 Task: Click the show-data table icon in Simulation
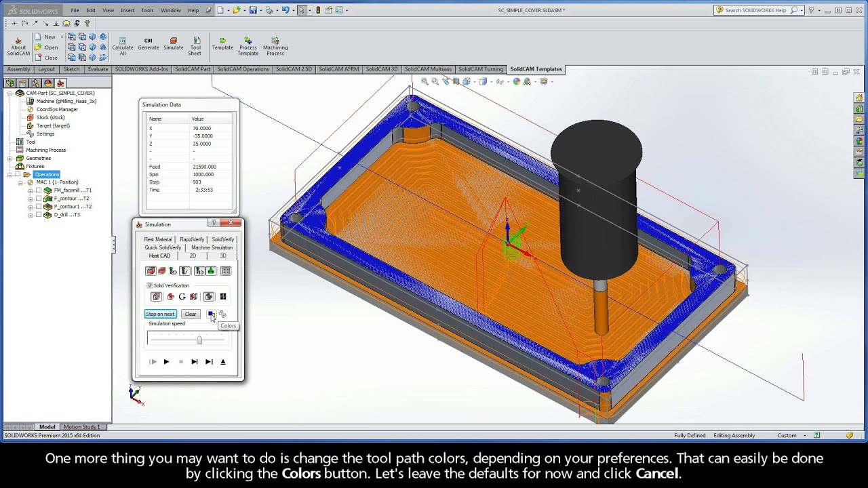pos(226,271)
